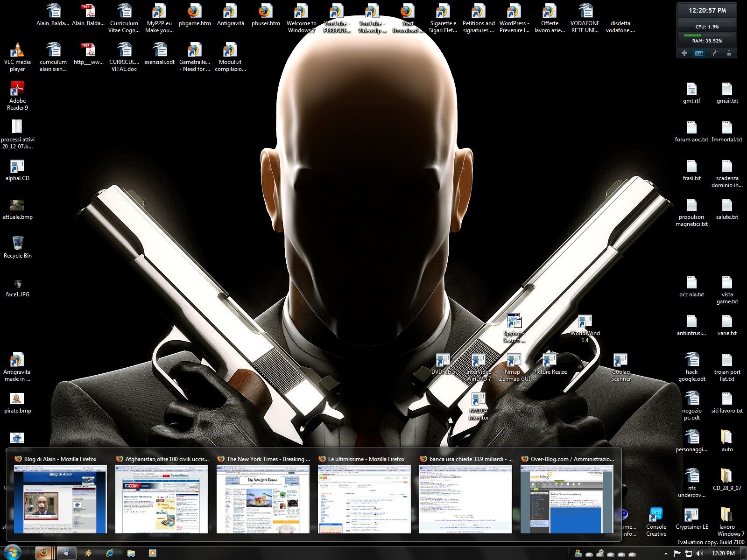The image size is (747, 560).
Task: Launch Nmap Zenmap GUI shortcut
Action: tap(514, 367)
